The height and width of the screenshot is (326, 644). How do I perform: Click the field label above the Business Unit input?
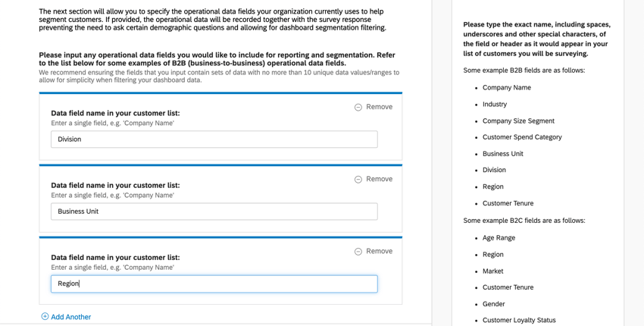coord(115,185)
